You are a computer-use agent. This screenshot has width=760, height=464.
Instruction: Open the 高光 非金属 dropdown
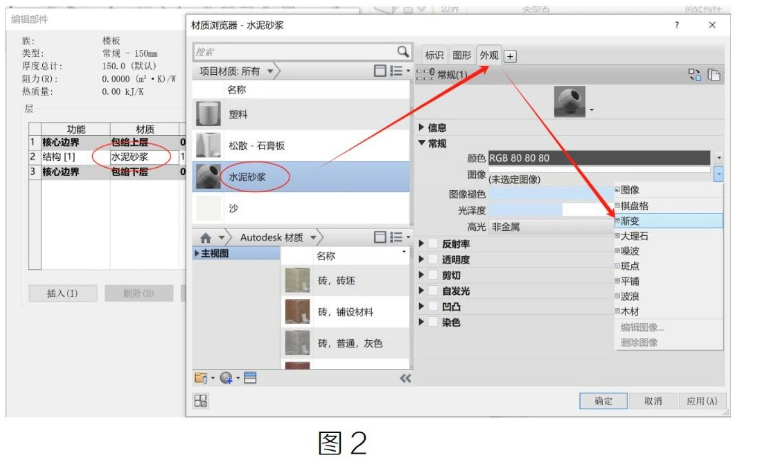(551, 226)
